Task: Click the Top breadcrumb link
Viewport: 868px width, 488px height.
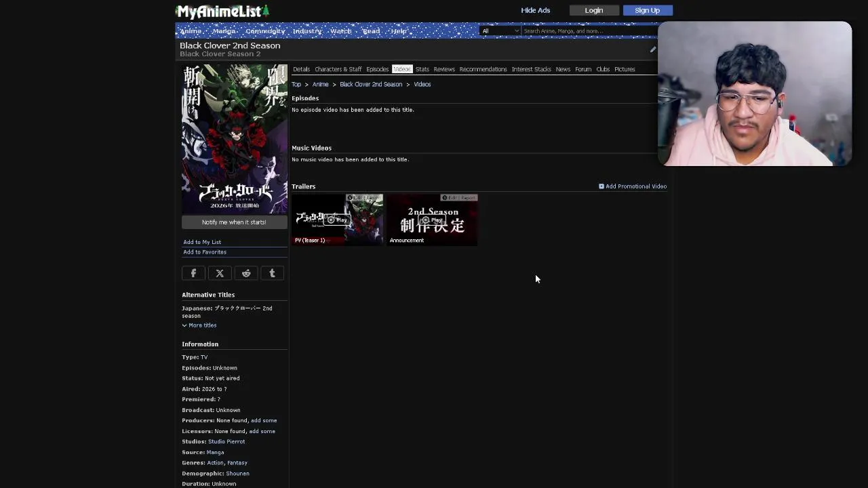Action: 296,85
